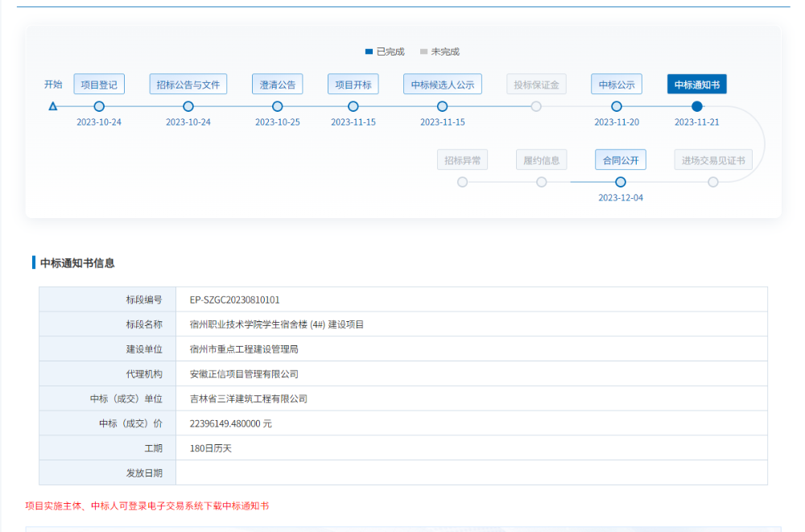Click the grey 未完成 legend square
This screenshot has width=805, height=532.
pyautogui.click(x=423, y=52)
